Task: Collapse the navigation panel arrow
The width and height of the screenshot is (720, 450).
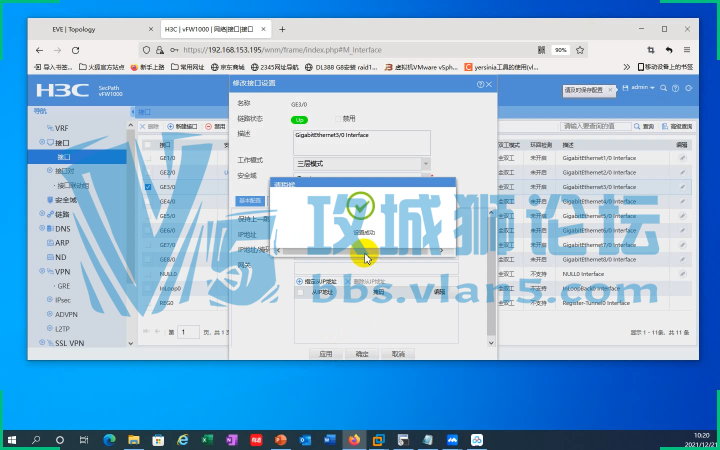Action: 133,112
